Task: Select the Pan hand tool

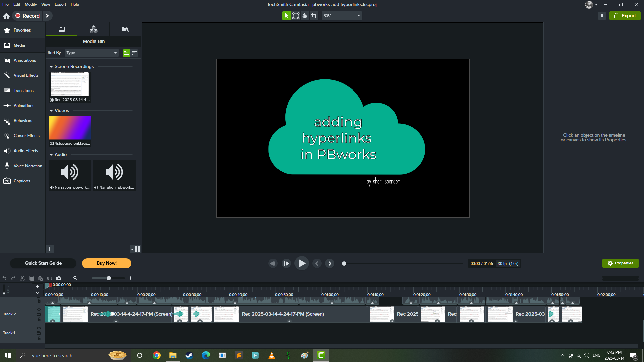Action: (305, 16)
